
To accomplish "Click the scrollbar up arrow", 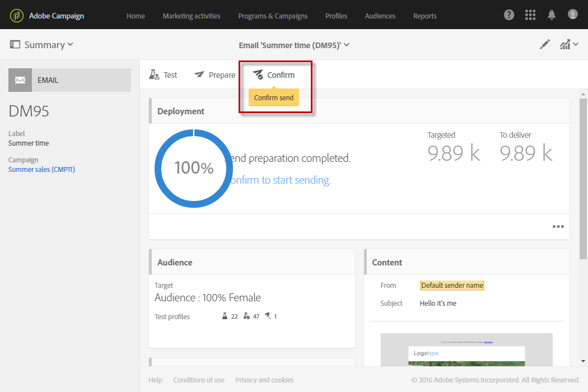I will (583, 94).
